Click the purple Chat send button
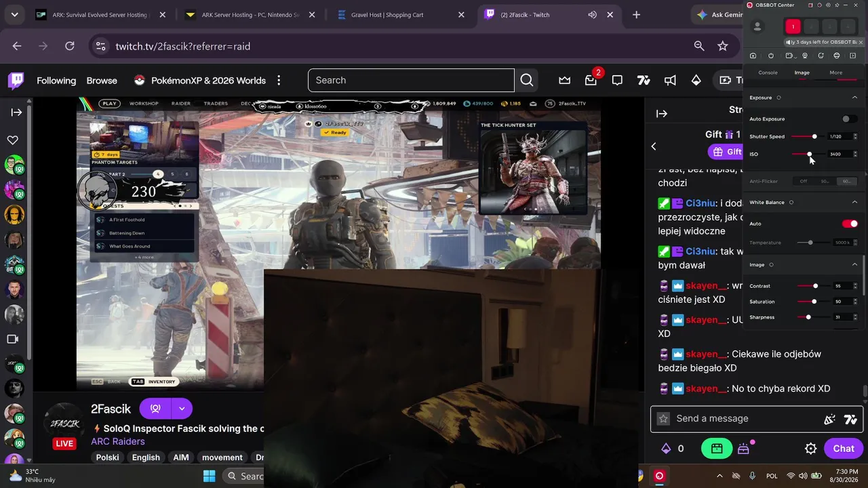Image resolution: width=868 pixels, height=488 pixels. tap(844, 448)
